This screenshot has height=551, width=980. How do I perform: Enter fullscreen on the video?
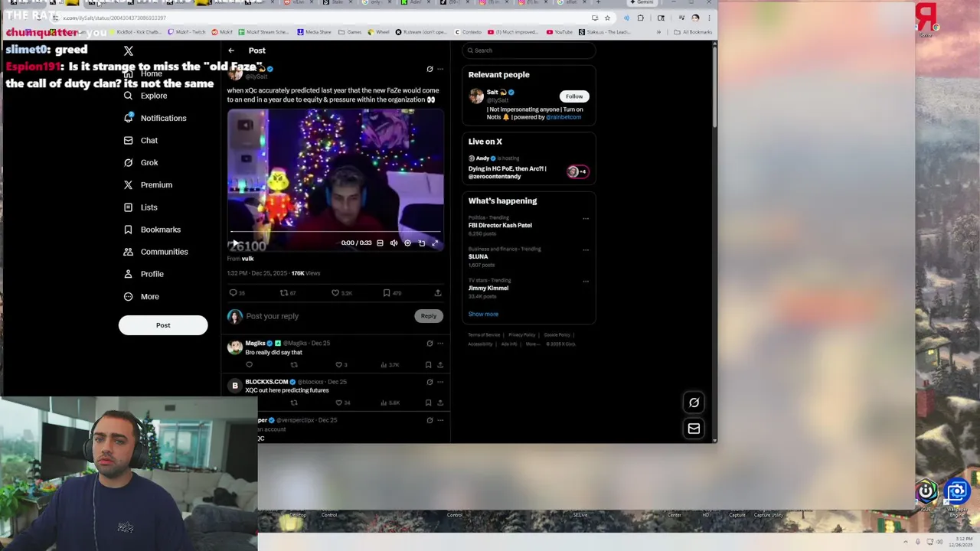click(435, 243)
